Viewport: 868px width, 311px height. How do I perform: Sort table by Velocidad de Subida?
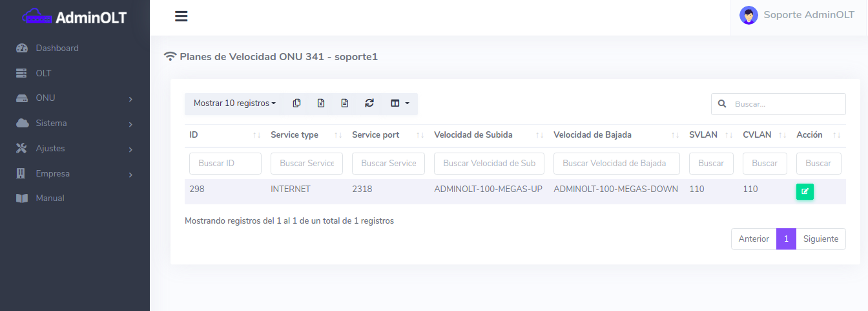473,135
